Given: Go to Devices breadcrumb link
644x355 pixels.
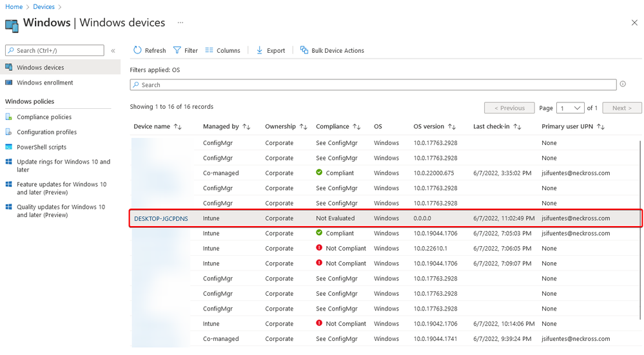Looking at the screenshot, I should 44,6.
